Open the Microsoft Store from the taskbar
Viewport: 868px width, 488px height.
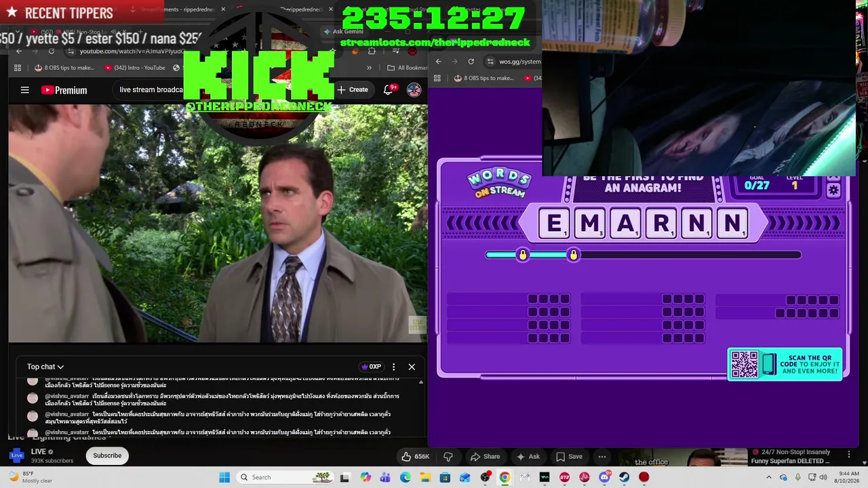[x=445, y=477]
